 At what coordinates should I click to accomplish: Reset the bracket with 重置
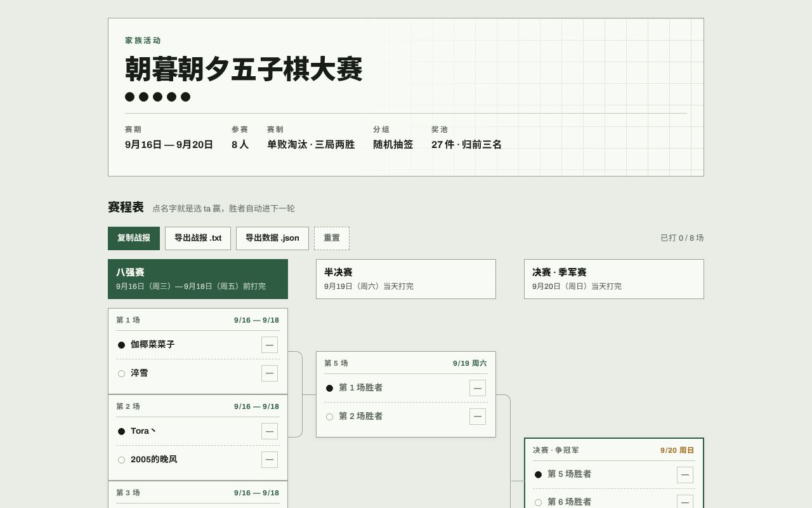pos(332,238)
